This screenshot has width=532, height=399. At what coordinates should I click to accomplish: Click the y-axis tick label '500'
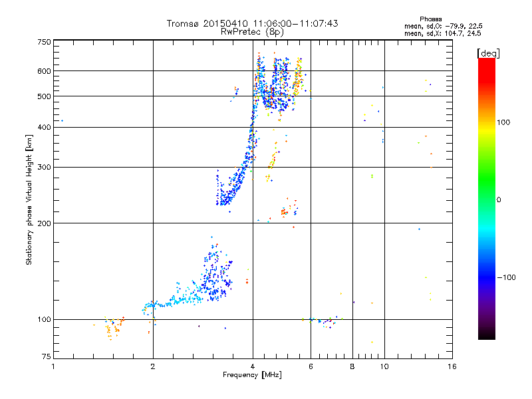coord(44,96)
